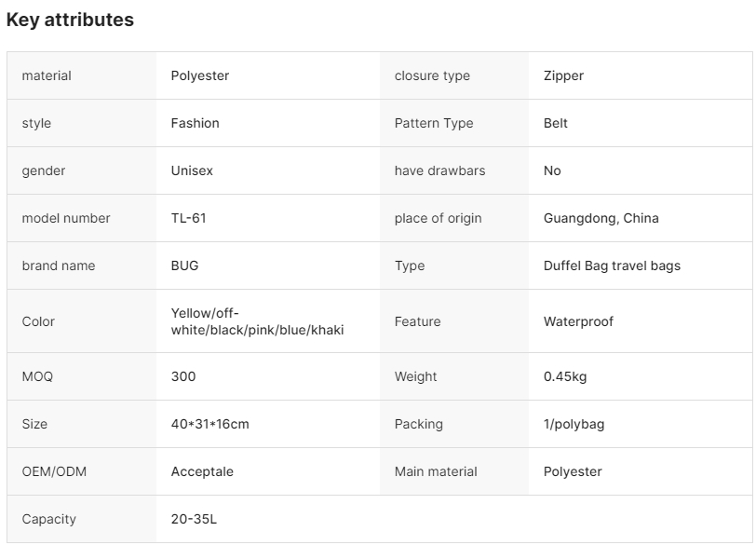Screen dimensions: 756x545
Task: Click the 40*31*16cm size value
Action: (210, 424)
